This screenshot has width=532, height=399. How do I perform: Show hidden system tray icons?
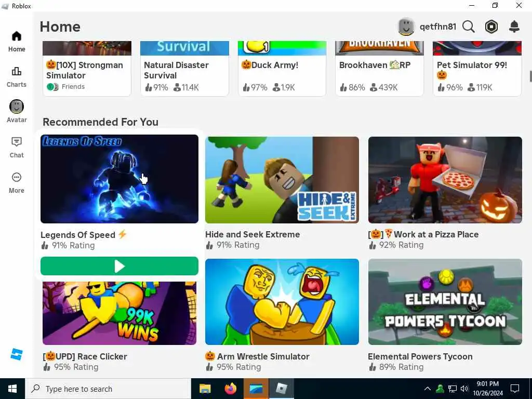[428, 389]
